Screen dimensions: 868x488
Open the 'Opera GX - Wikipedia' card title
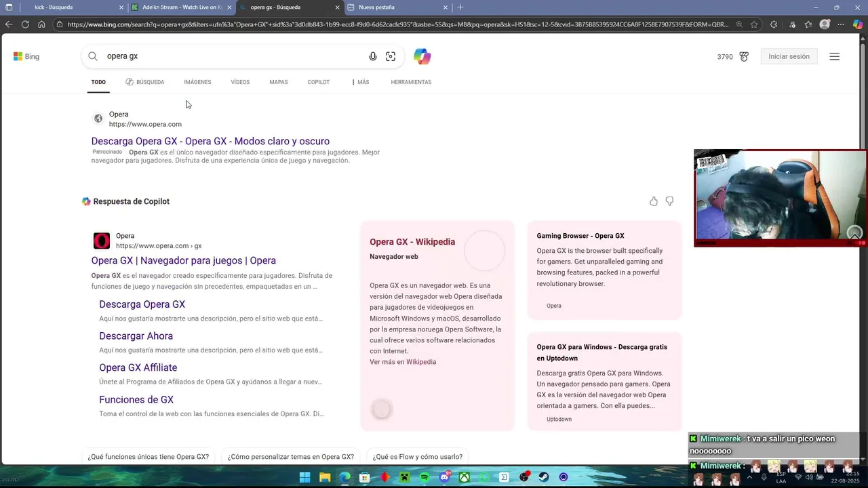point(412,242)
